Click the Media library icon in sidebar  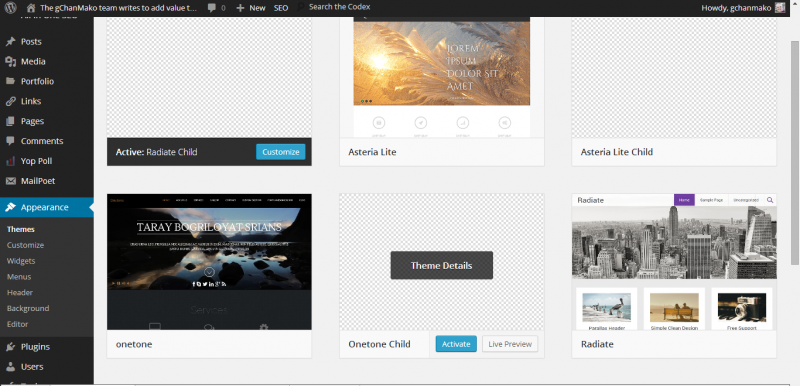pyautogui.click(x=11, y=62)
